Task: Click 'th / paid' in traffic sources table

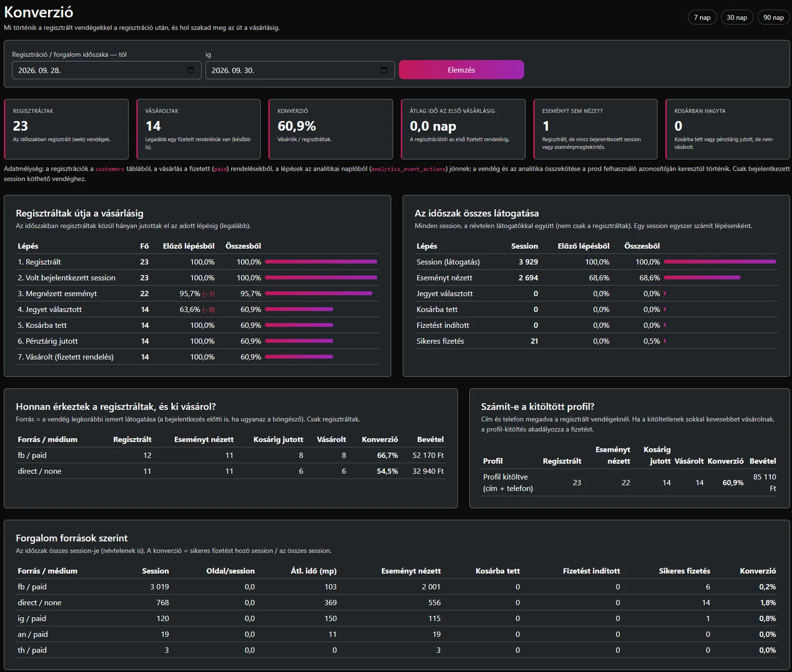Action: 32,650
